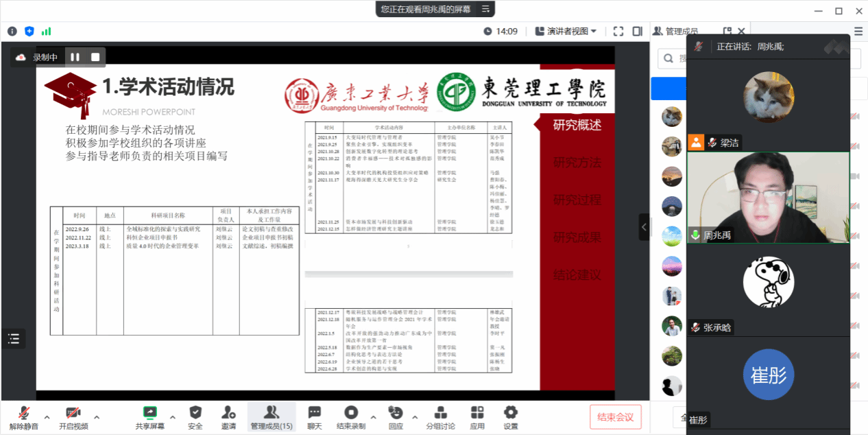Turn on camera with 开启视频

pos(73,416)
